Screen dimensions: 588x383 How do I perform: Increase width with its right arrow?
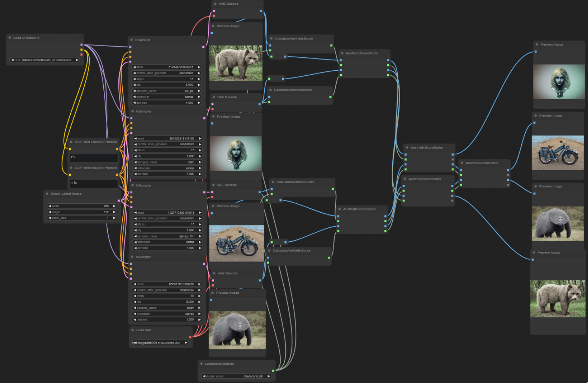(114, 206)
